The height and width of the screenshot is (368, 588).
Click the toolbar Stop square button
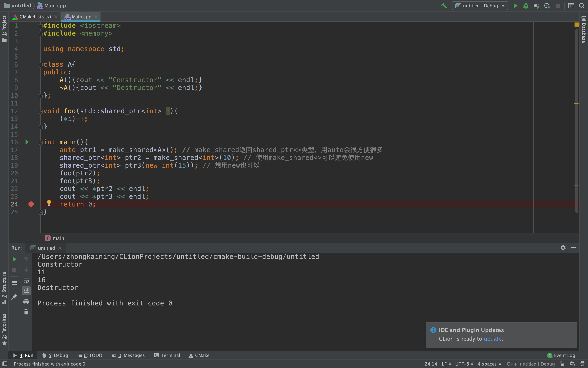[558, 6]
